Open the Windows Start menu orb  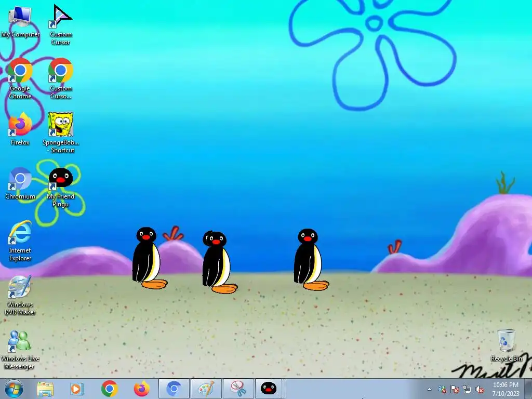pos(14,389)
